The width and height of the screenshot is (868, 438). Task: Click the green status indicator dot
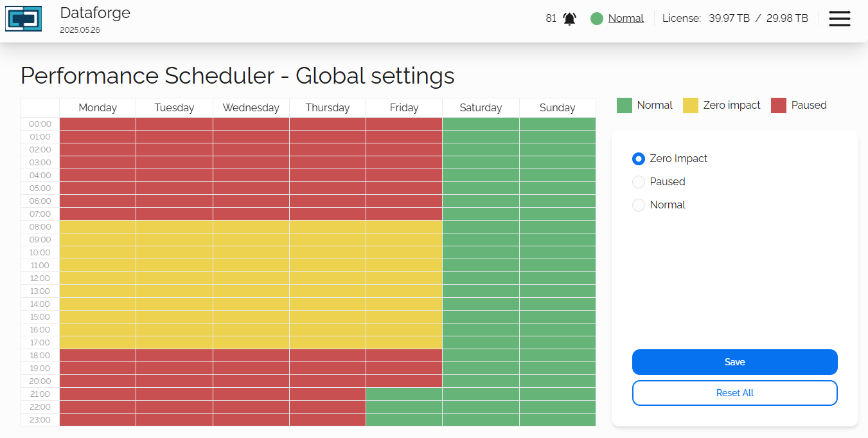597,19
